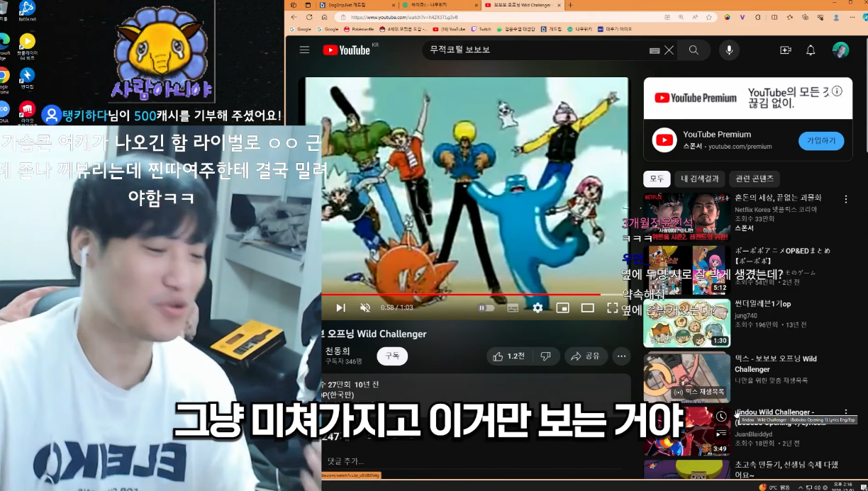
Task: Select the 관련 콘텐츠 filter chip
Action: point(755,179)
